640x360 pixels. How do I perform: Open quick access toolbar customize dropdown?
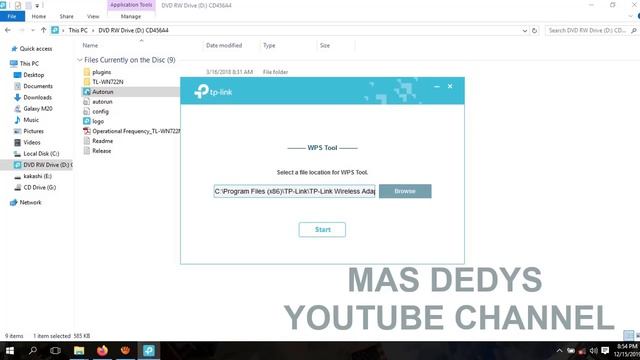tap(37, 5)
